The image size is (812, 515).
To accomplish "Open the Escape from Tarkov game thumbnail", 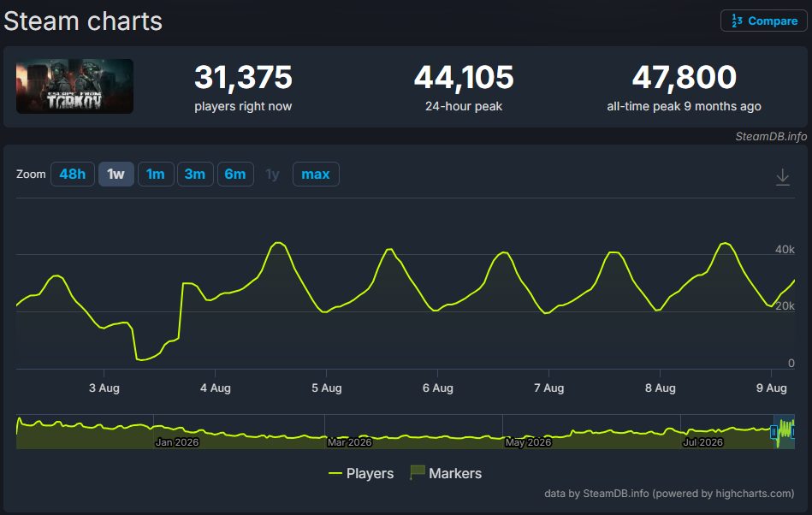I will click(74, 86).
